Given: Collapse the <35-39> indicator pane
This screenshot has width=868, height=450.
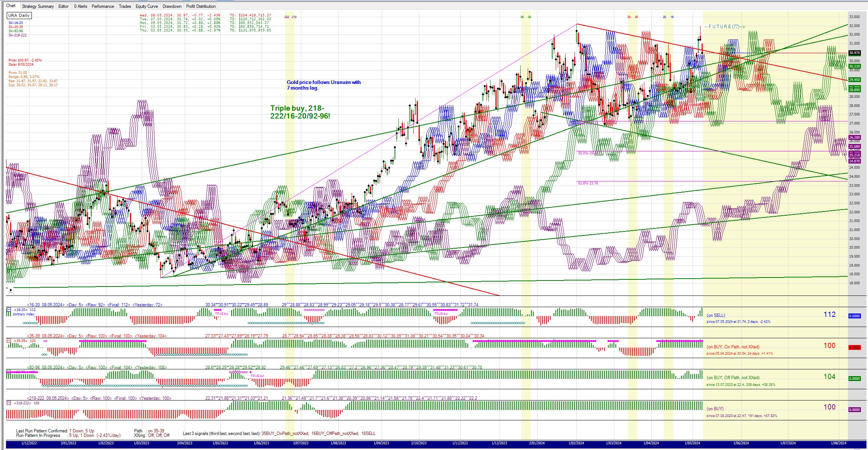Looking at the screenshot, I should [9, 341].
